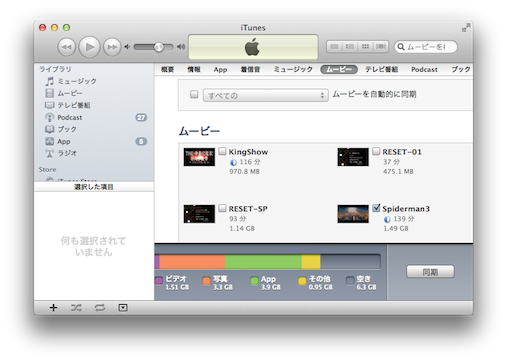This screenshot has height=362, width=507.
Task: Uncheck the Spiderman3 movie checkbox
Action: pos(376,208)
